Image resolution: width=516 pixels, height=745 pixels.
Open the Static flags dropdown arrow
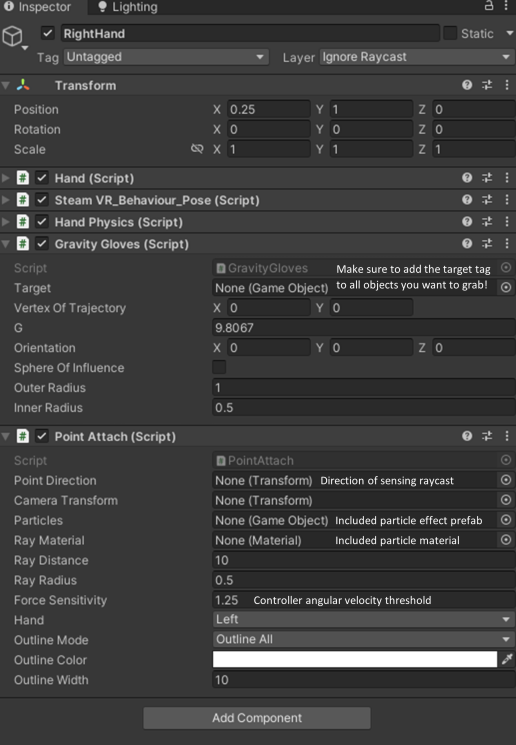pyautogui.click(x=510, y=33)
